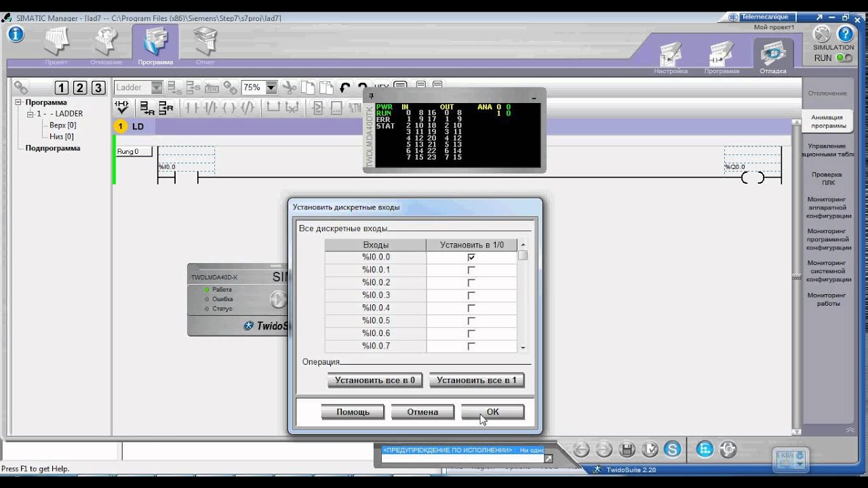Open Проверка ПЛК menu item

828,178
